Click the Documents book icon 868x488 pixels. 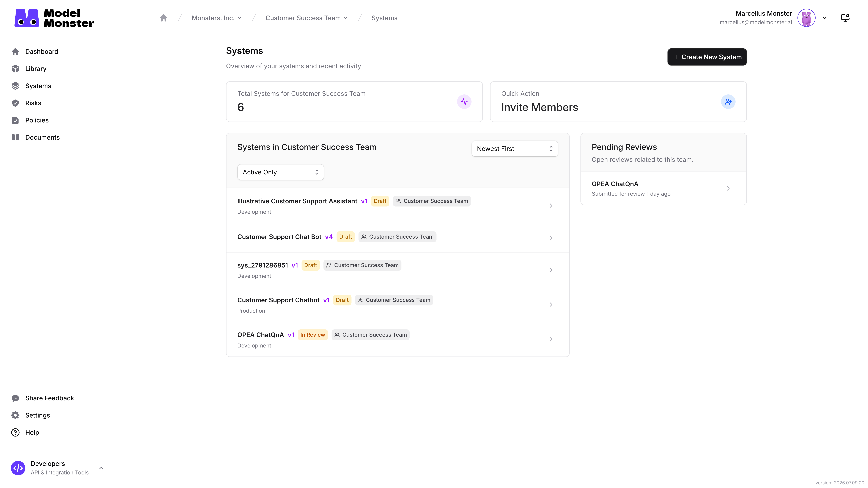[x=16, y=137]
